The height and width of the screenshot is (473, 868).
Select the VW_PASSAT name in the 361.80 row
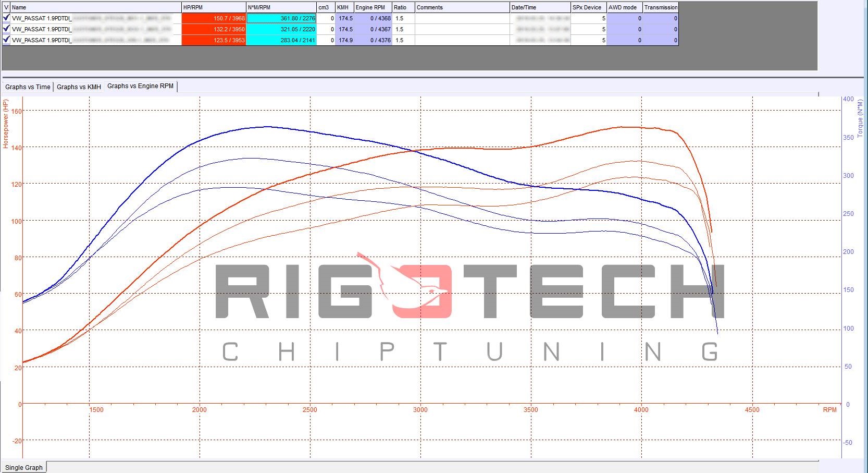(x=96, y=18)
